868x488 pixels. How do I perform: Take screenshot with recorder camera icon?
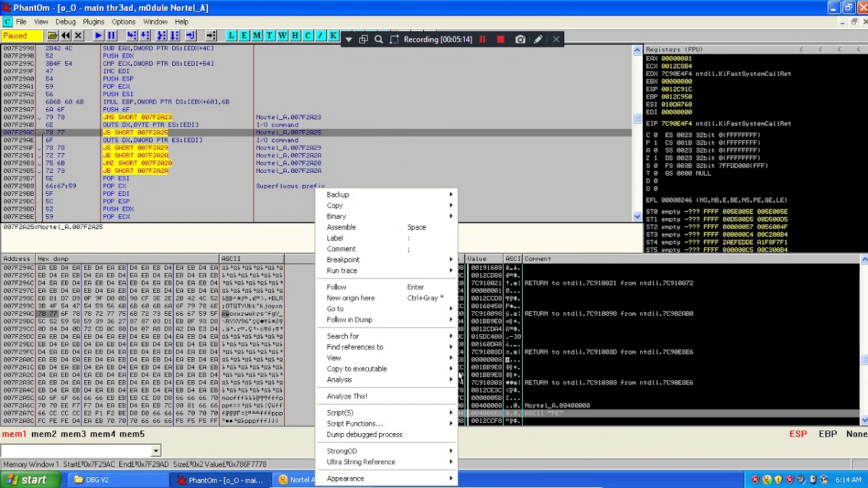pyautogui.click(x=520, y=39)
